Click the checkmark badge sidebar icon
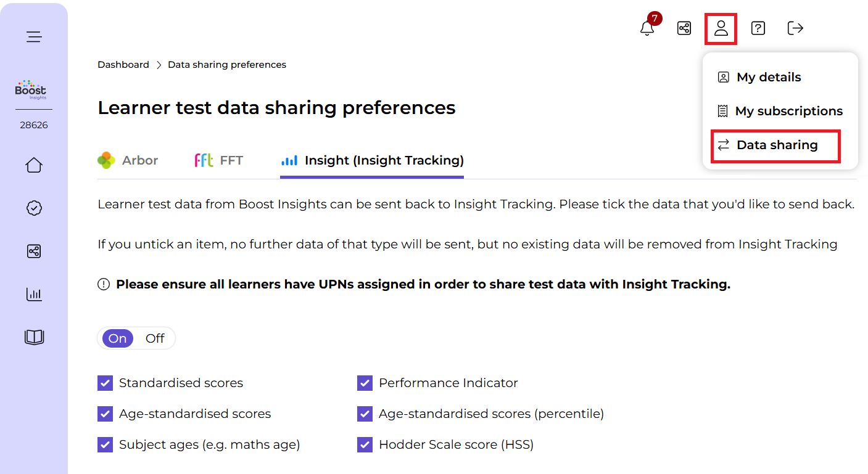The height and width of the screenshot is (474, 868). tap(34, 208)
